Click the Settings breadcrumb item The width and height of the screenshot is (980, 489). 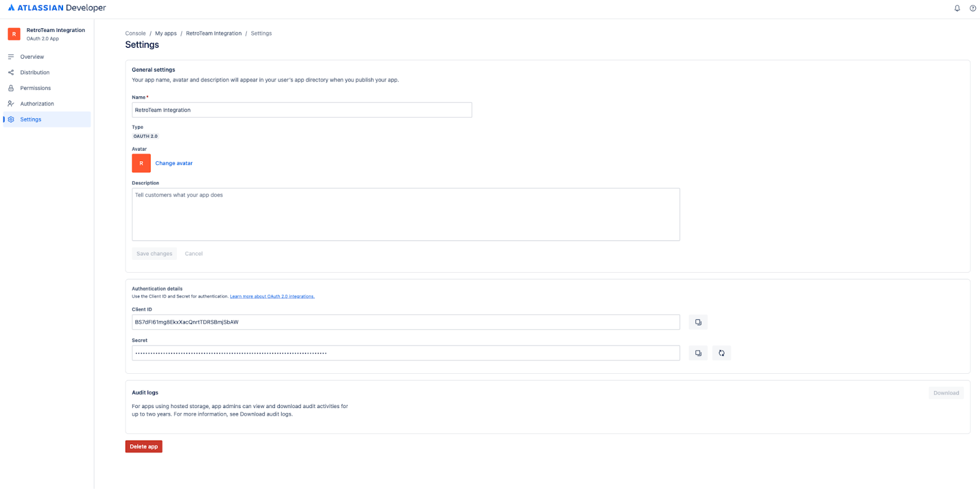[261, 34]
